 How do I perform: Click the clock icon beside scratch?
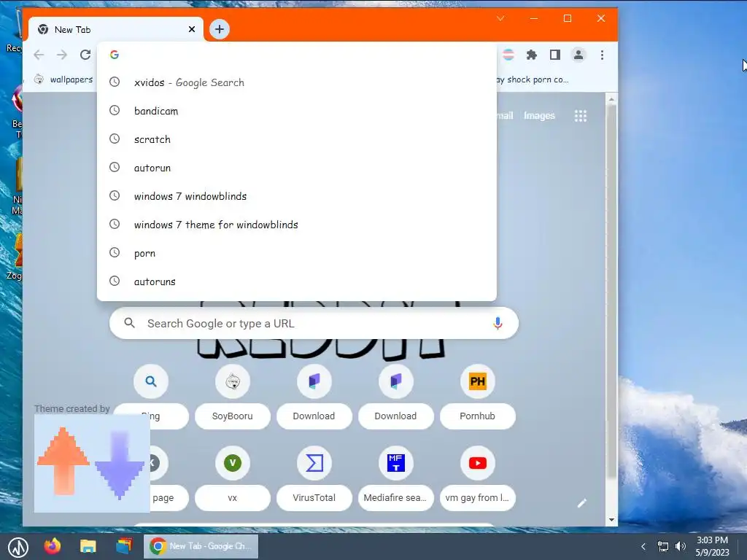pos(115,139)
